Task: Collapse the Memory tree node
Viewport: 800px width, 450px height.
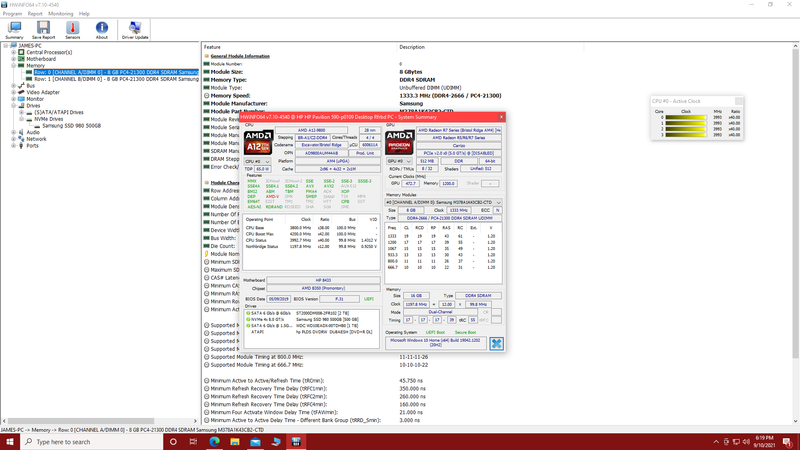Action: tap(14, 65)
